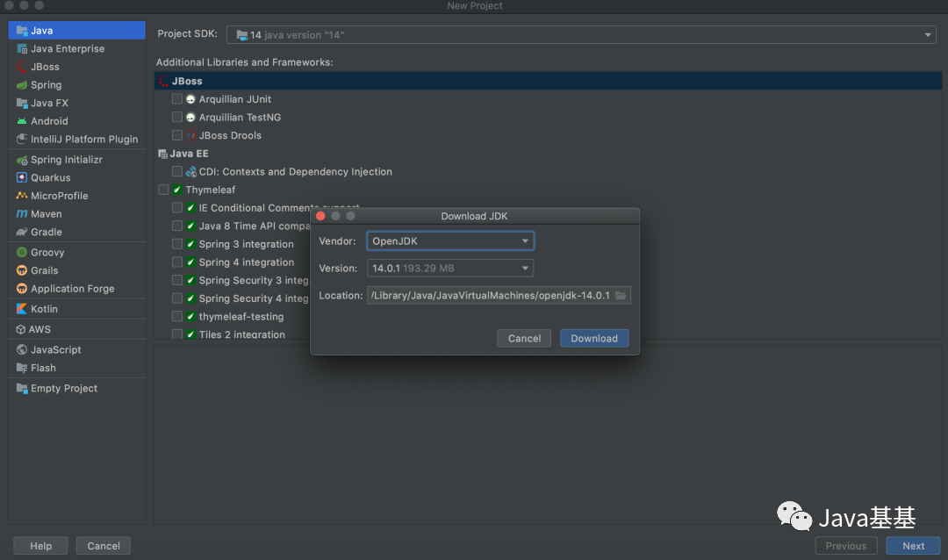Viewport: 948px width, 560px height.
Task: Click Download in the Download JDK dialog
Action: 594,338
